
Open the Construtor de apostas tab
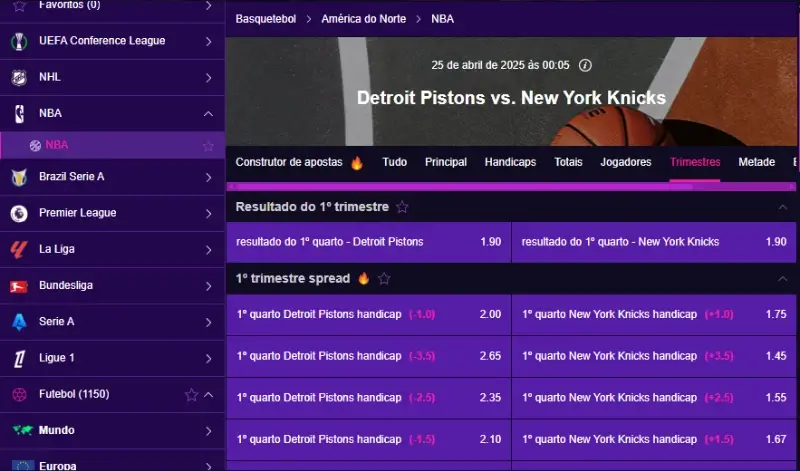point(299,162)
